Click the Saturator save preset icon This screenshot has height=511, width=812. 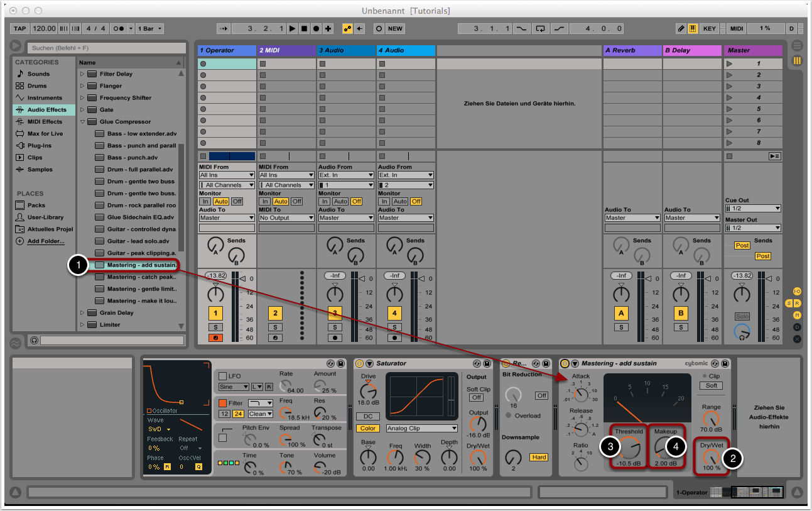pyautogui.click(x=488, y=363)
